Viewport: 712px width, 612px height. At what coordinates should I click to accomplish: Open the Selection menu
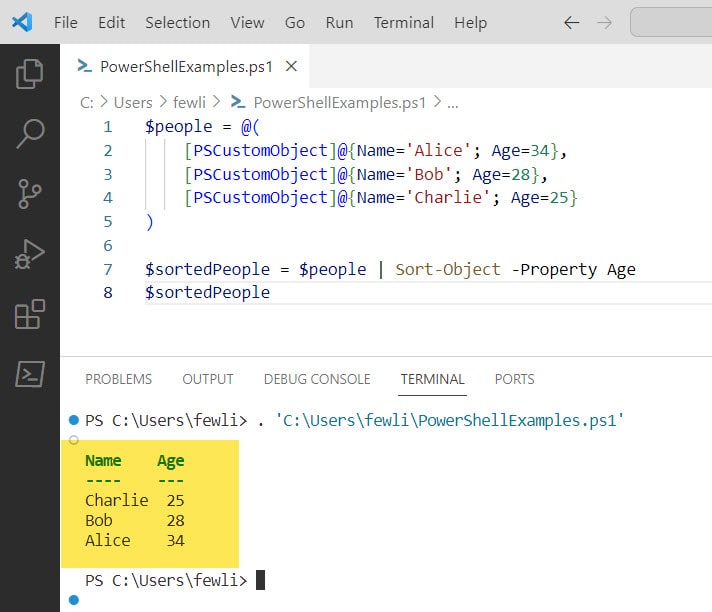point(178,23)
